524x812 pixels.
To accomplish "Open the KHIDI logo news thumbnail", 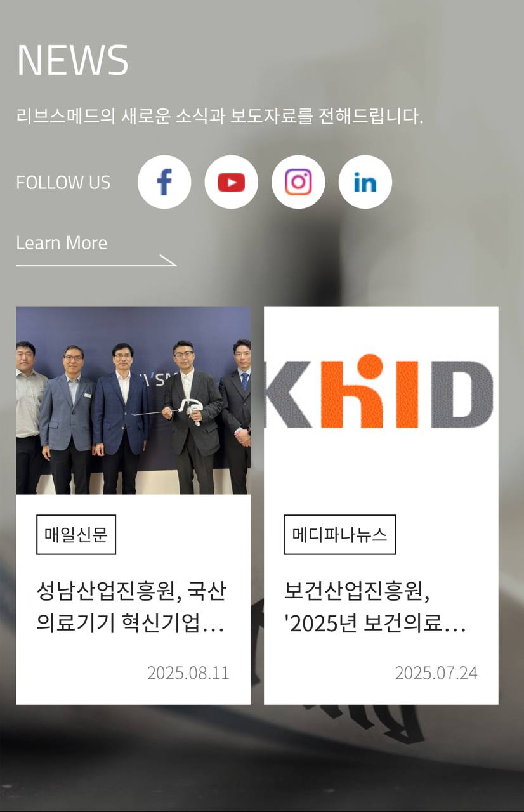I will pyautogui.click(x=381, y=401).
